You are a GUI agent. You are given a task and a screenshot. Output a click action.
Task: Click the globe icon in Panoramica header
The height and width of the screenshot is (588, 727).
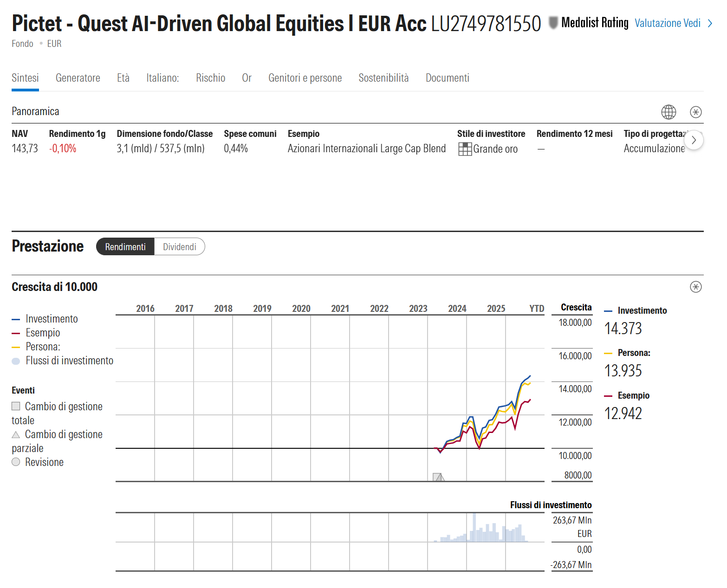point(669,112)
